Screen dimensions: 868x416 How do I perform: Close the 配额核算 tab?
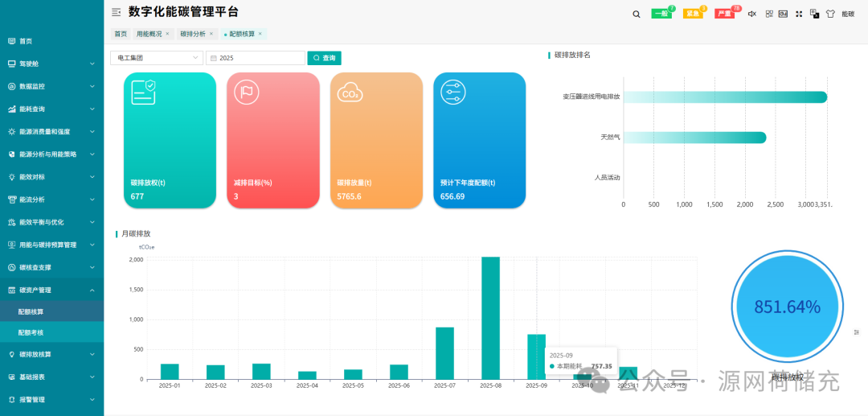pyautogui.click(x=261, y=34)
